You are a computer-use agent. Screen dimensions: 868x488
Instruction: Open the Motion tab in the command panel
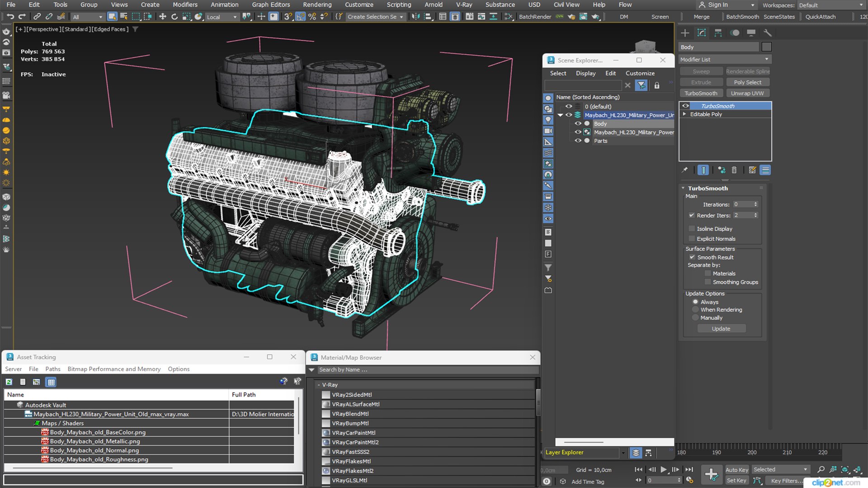(x=735, y=33)
